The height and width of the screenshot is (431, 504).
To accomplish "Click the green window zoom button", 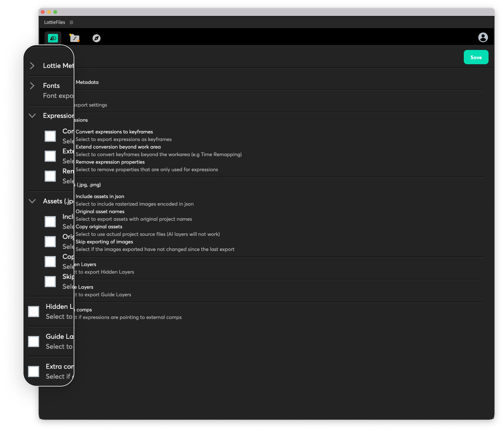I will coord(55,12).
